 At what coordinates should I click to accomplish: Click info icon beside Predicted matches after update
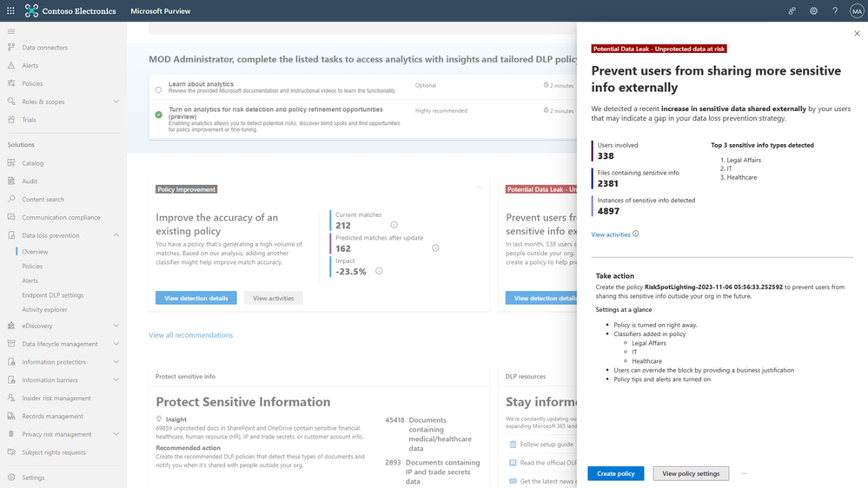tap(435, 247)
